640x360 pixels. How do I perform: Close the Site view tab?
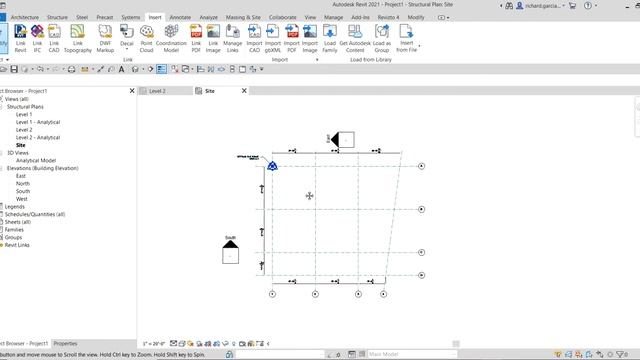[244, 91]
